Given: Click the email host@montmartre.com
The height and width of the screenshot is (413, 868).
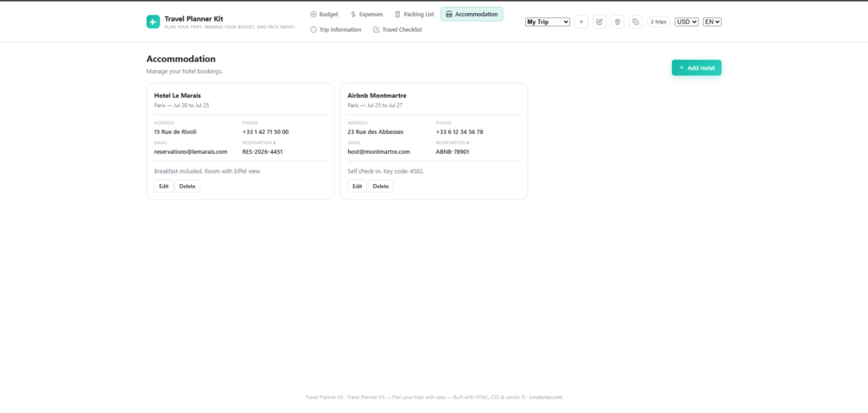Looking at the screenshot, I should tap(378, 152).
